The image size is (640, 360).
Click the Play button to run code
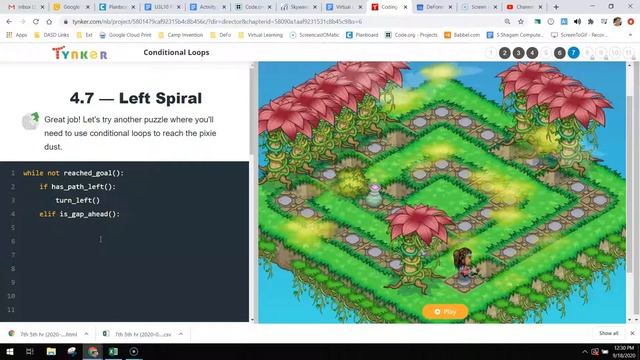(445, 311)
